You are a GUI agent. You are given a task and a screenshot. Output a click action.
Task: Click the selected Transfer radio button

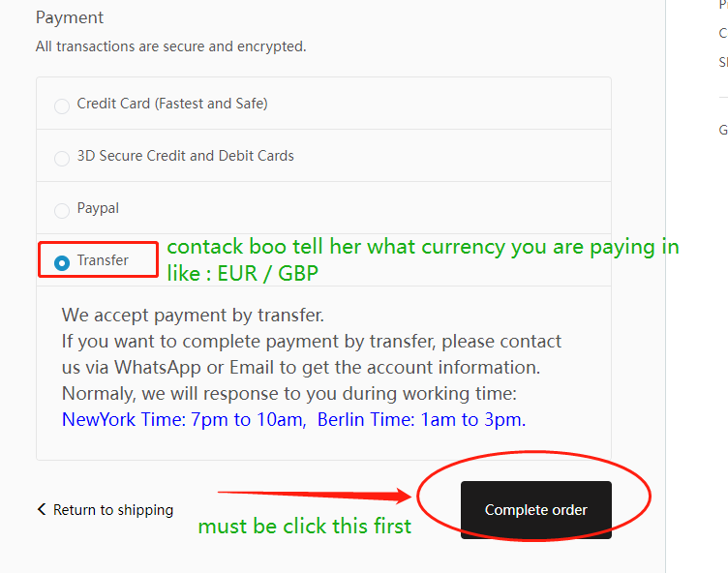pos(62,263)
